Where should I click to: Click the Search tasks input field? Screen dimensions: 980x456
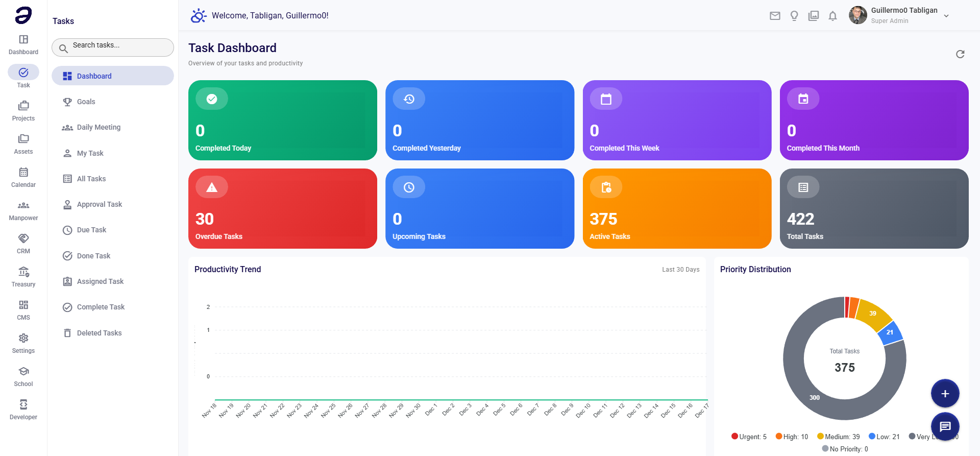[x=113, y=47]
